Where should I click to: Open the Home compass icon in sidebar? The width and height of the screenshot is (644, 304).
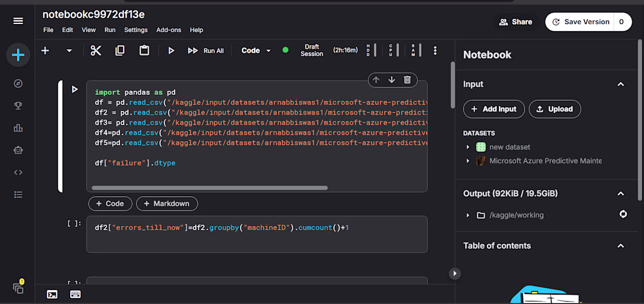click(18, 83)
